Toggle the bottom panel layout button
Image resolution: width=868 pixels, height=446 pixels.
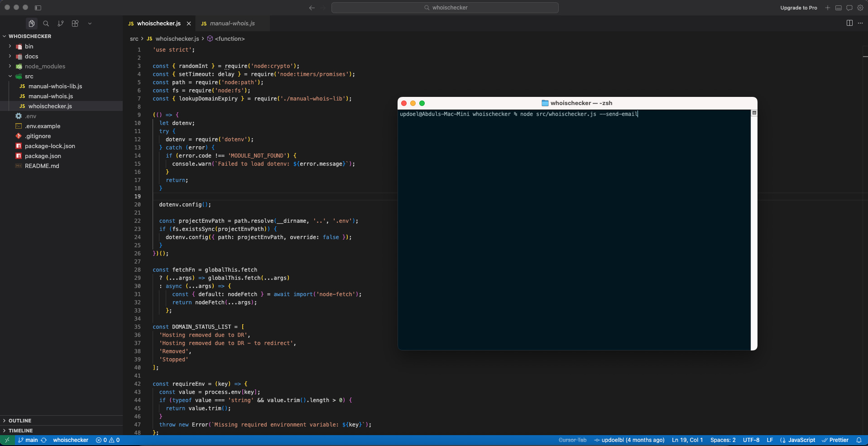pyautogui.click(x=839, y=8)
